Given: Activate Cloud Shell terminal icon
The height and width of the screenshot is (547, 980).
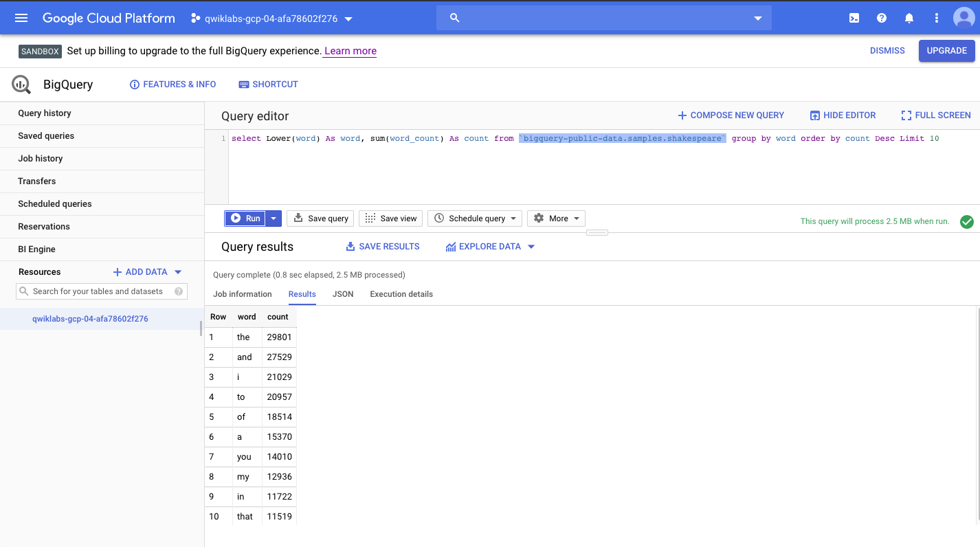Looking at the screenshot, I should (x=854, y=19).
